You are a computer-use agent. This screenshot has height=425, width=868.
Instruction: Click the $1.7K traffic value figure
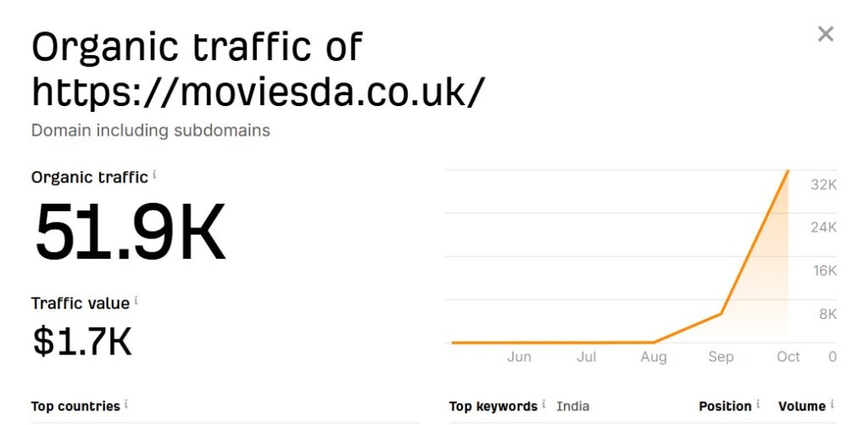tap(82, 340)
